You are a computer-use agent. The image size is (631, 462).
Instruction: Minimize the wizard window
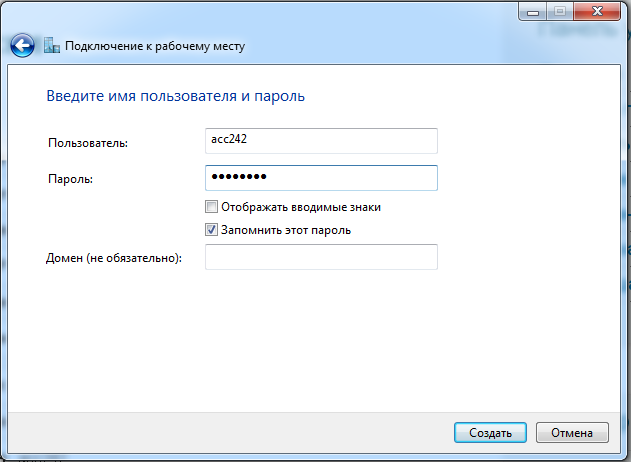(x=530, y=12)
